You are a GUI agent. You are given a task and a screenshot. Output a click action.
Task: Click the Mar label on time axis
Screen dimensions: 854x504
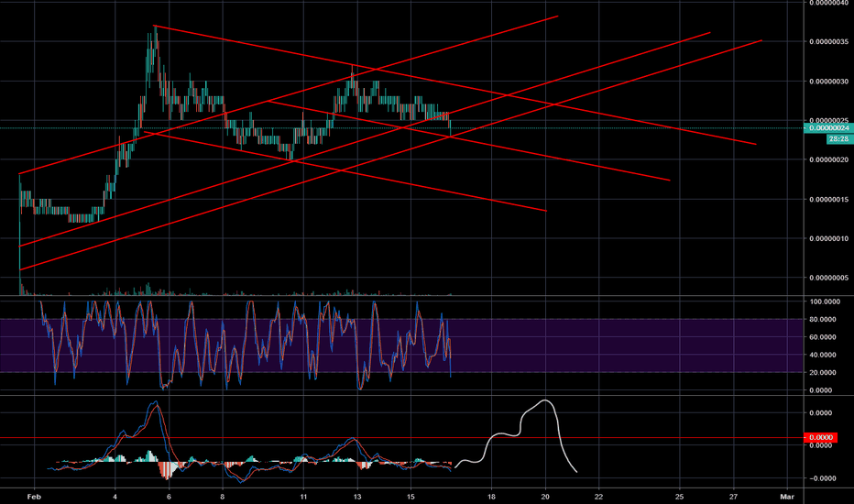(787, 497)
